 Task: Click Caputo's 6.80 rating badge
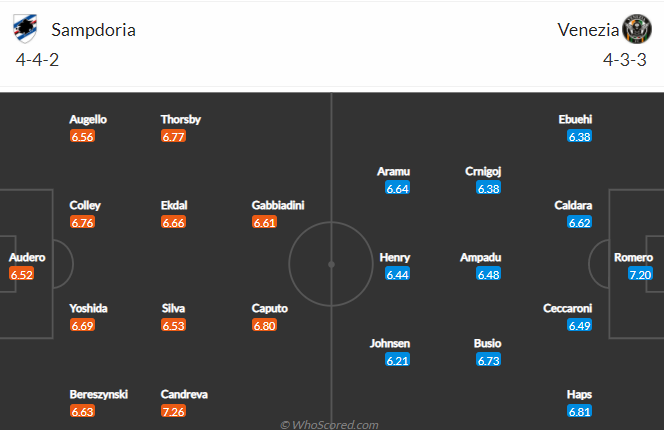click(x=265, y=325)
